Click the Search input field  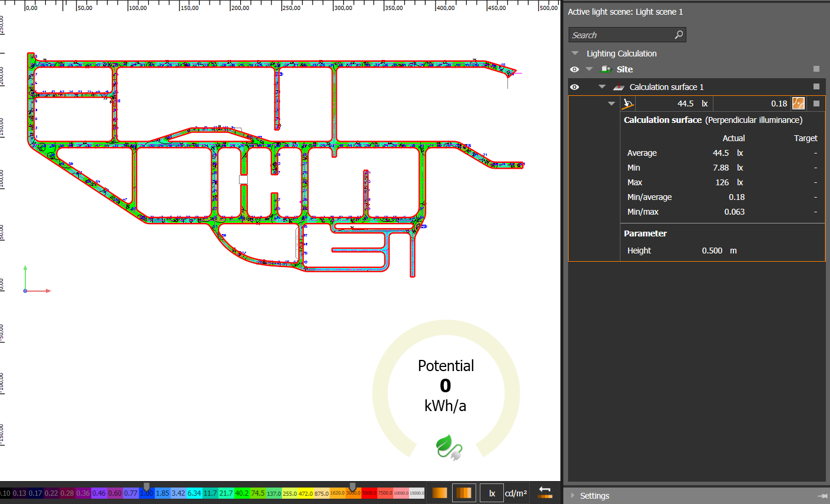621,35
